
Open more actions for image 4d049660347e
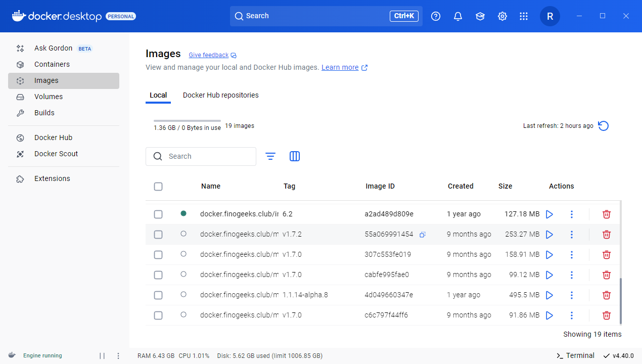572,295
